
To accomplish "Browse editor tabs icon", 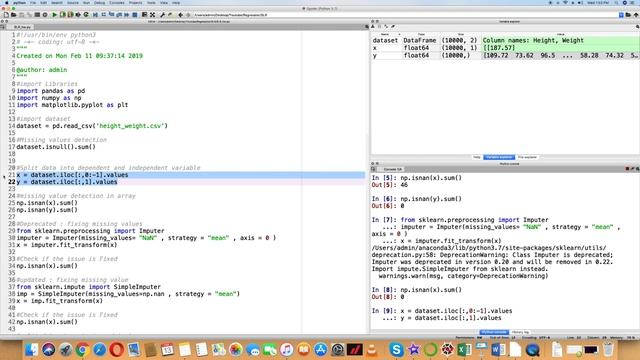I will click(x=3, y=27).
